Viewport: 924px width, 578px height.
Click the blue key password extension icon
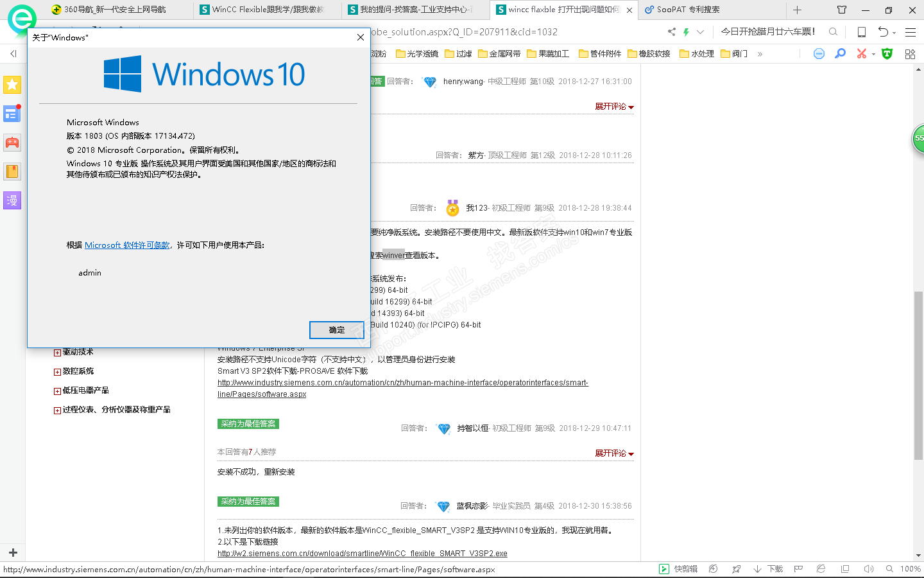840,54
